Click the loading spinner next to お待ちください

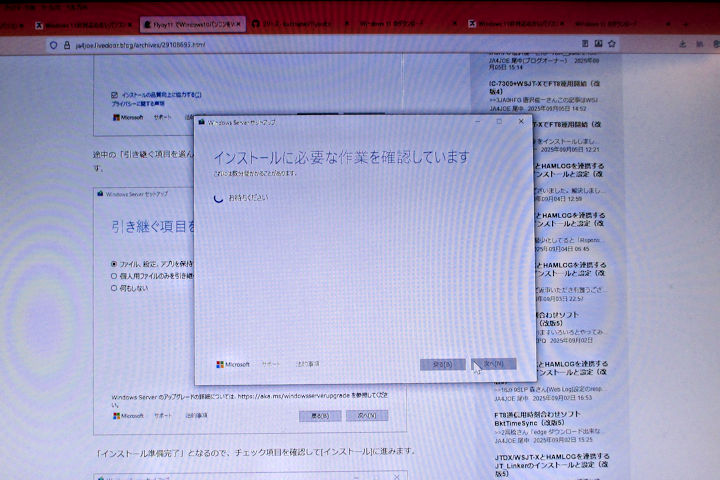click(218, 198)
